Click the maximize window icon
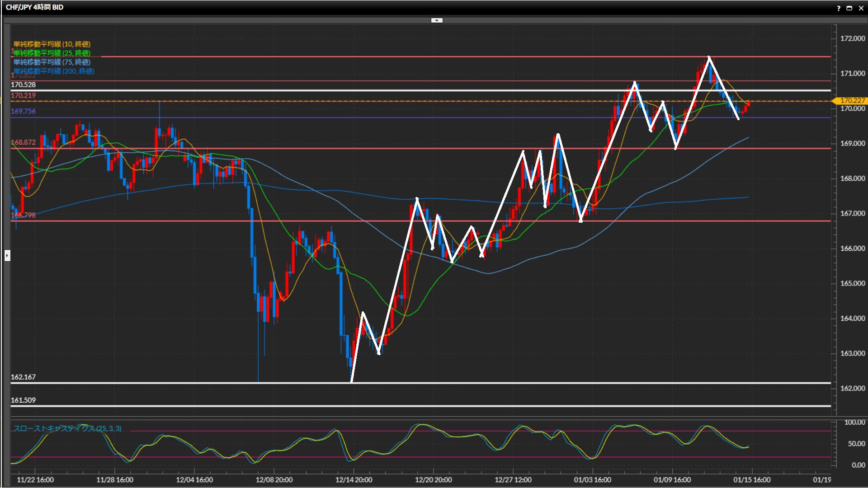 [849, 8]
